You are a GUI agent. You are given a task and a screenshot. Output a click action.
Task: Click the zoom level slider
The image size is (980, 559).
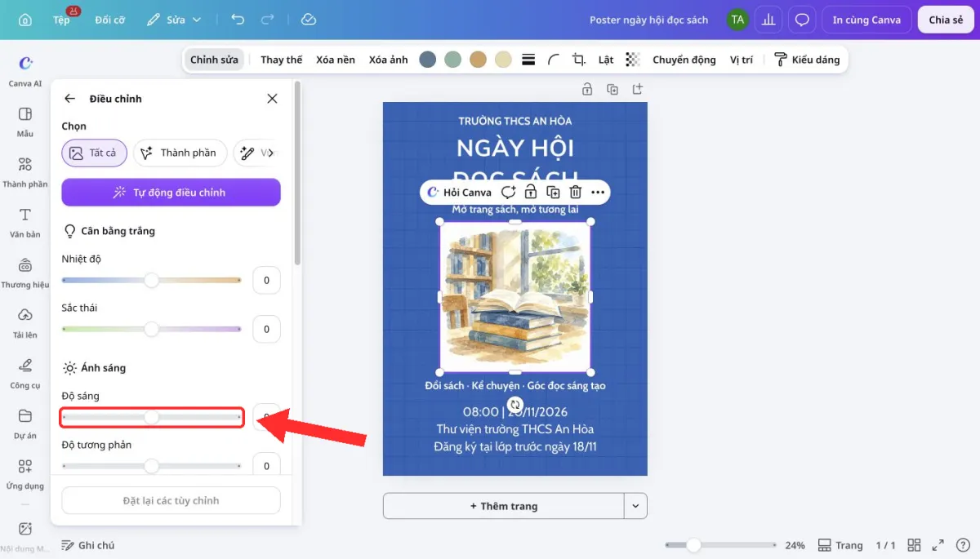[720, 545]
